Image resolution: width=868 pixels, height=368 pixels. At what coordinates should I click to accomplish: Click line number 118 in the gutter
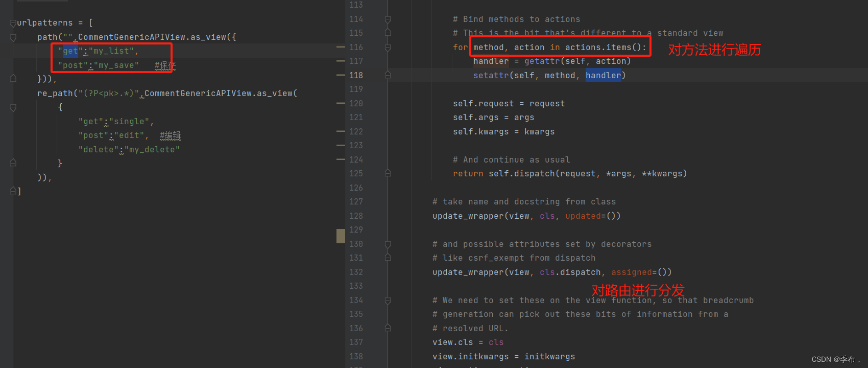356,75
